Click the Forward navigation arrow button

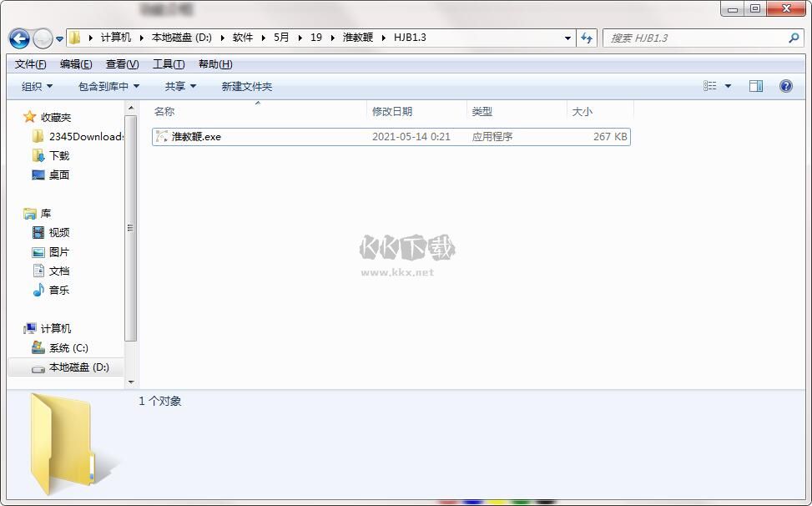pyautogui.click(x=42, y=38)
